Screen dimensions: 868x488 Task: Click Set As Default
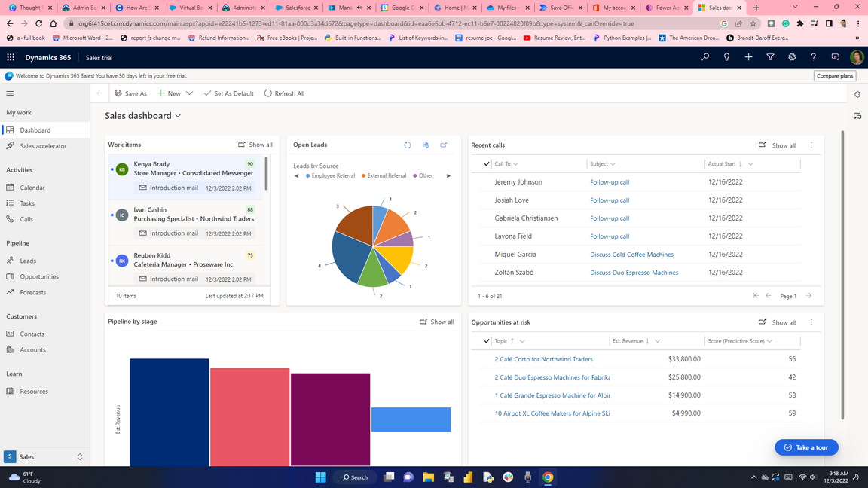(x=228, y=93)
